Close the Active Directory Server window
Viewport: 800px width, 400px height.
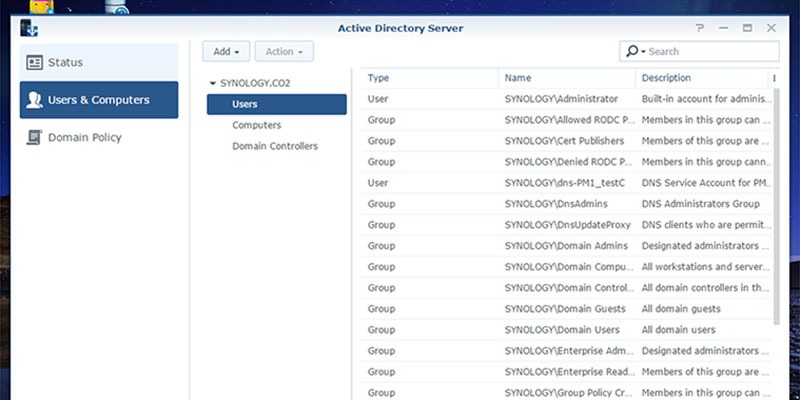pos(771,28)
